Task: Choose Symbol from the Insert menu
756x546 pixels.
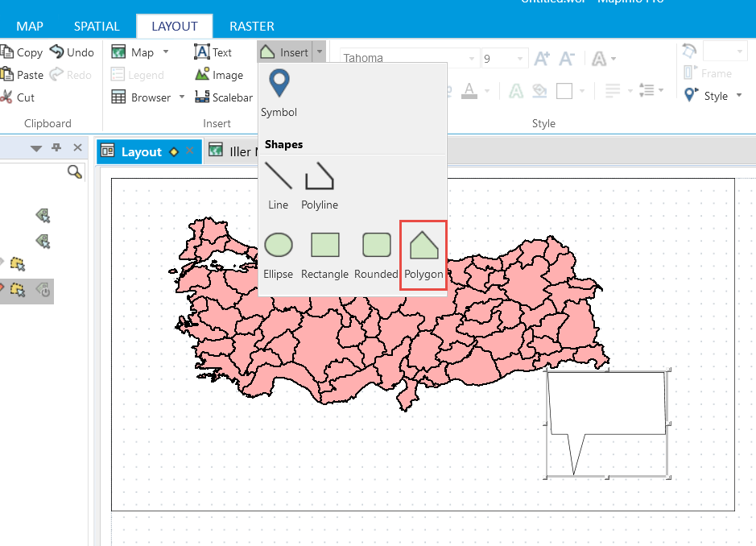Action: coord(279,93)
